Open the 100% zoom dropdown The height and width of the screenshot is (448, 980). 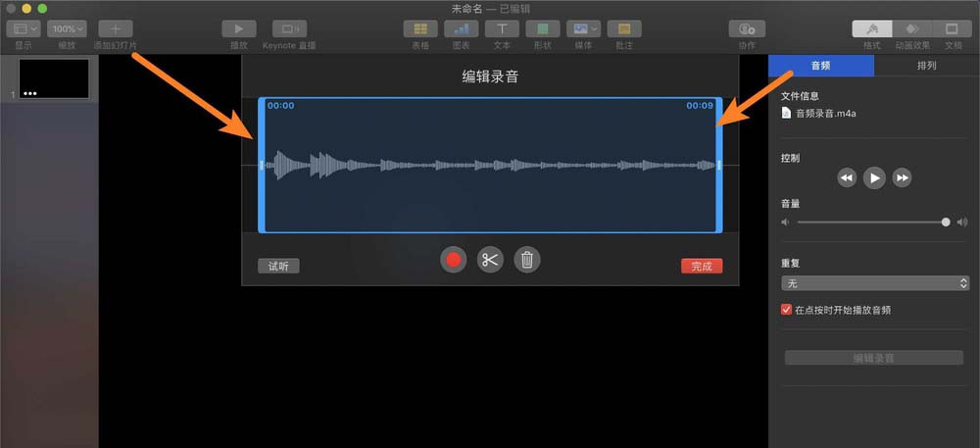point(67,28)
